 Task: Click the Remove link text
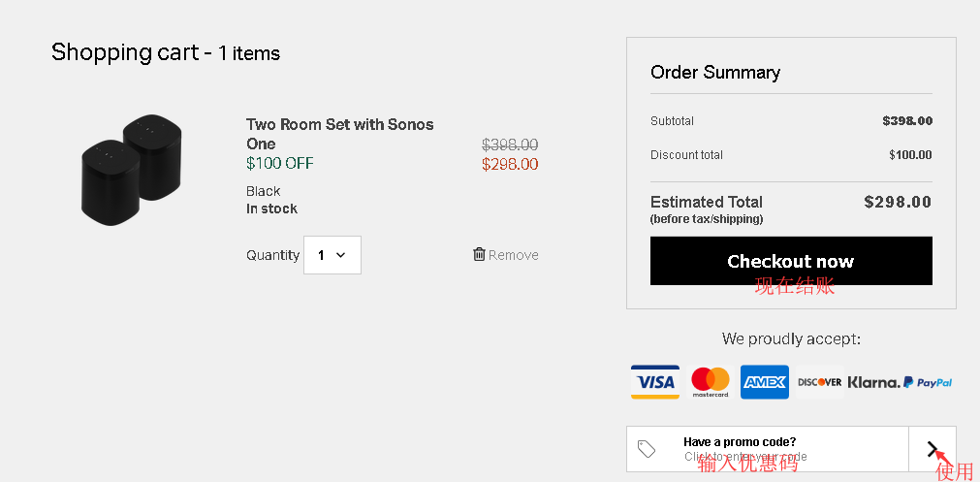point(514,255)
